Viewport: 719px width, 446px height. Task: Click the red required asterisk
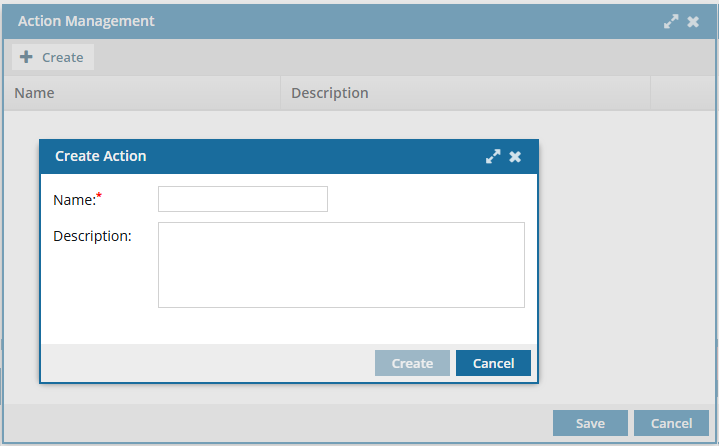point(99,197)
